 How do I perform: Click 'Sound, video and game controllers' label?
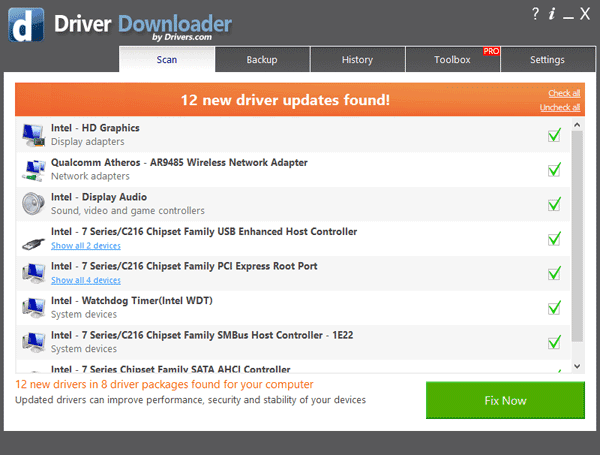click(x=128, y=210)
